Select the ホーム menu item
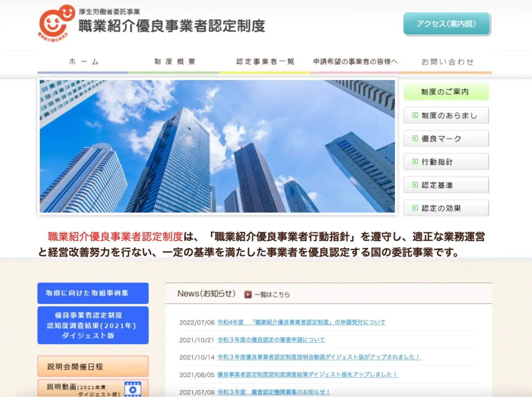Image resolution: width=532 pixels, height=397 pixels. click(83, 61)
